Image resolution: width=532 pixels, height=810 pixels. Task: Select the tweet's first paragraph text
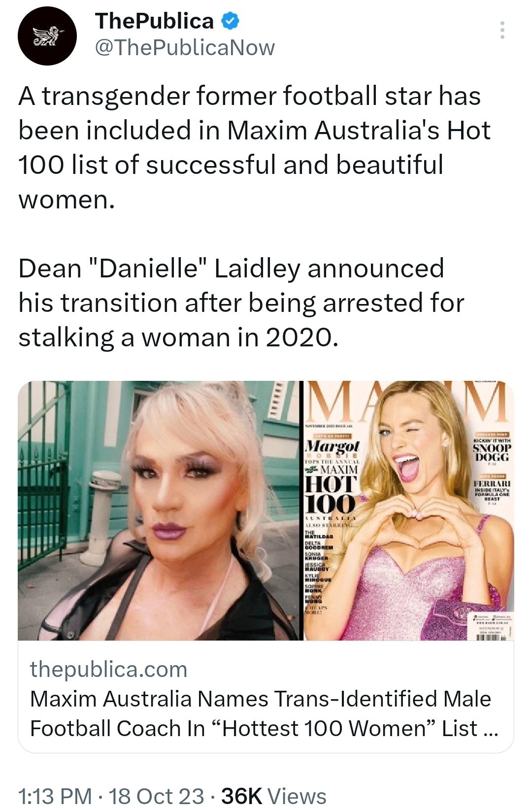click(255, 147)
